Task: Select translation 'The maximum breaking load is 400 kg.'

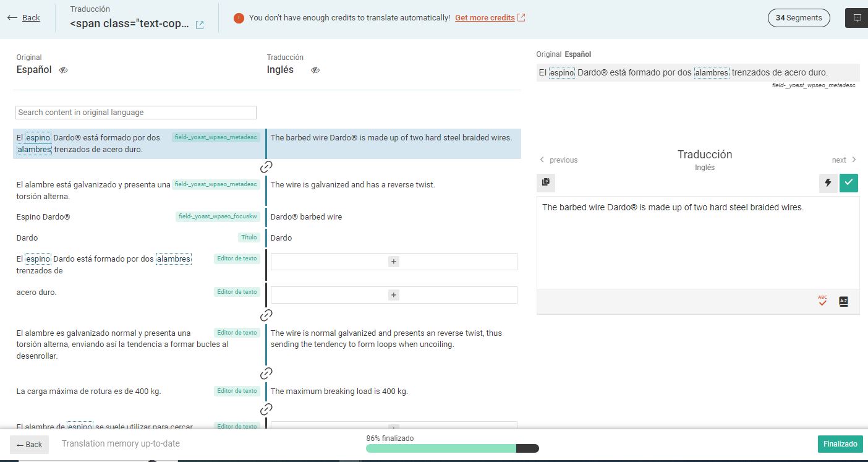Action: 339,391
